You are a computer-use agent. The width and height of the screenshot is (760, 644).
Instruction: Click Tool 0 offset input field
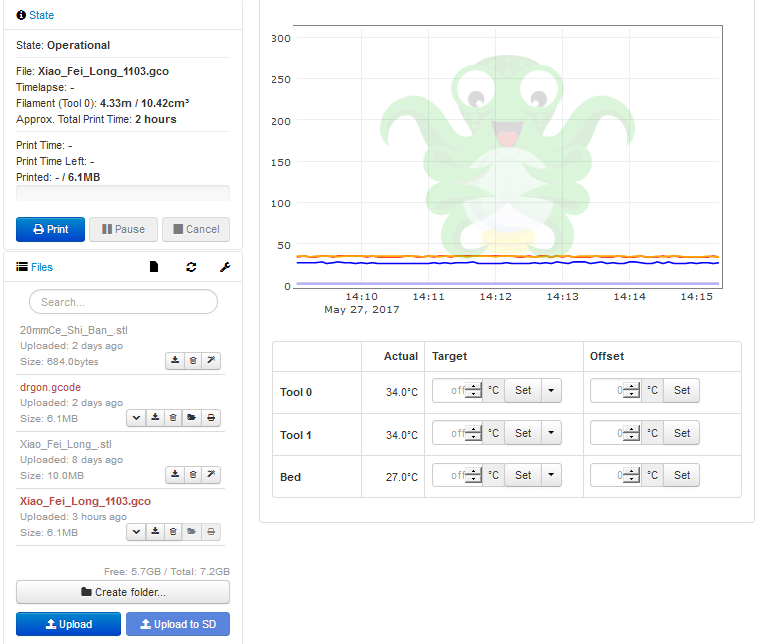coord(615,391)
